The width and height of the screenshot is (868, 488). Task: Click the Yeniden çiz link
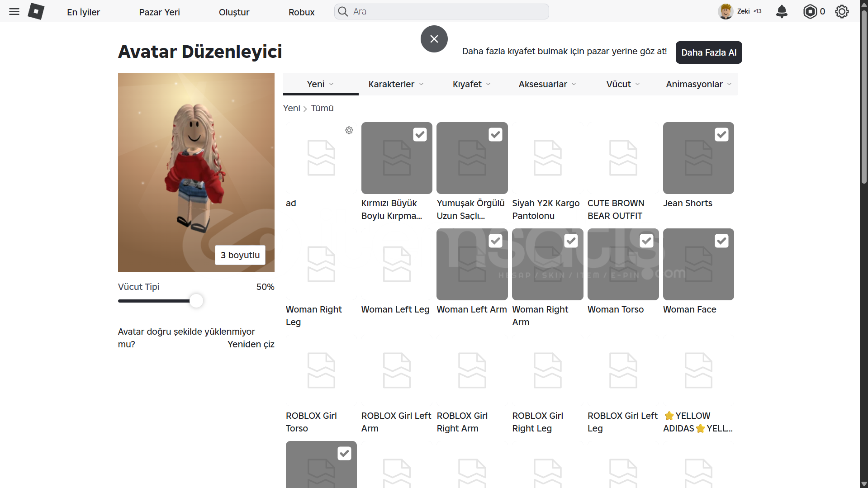[251, 344]
